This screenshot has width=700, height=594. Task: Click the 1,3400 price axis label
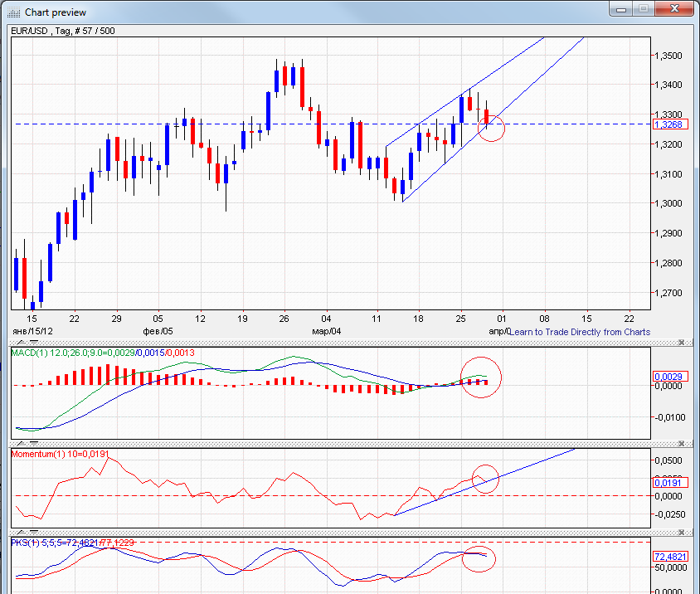click(x=668, y=85)
